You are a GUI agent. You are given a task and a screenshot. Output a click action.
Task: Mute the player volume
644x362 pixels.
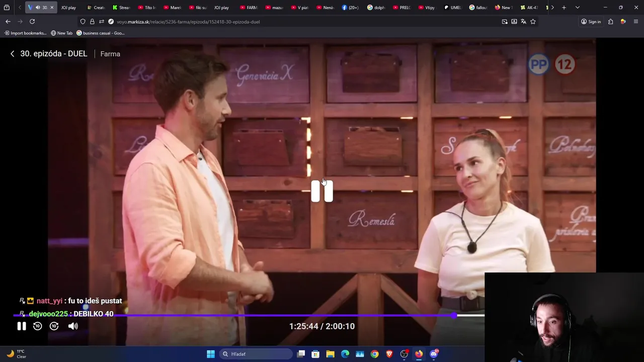coord(73,326)
